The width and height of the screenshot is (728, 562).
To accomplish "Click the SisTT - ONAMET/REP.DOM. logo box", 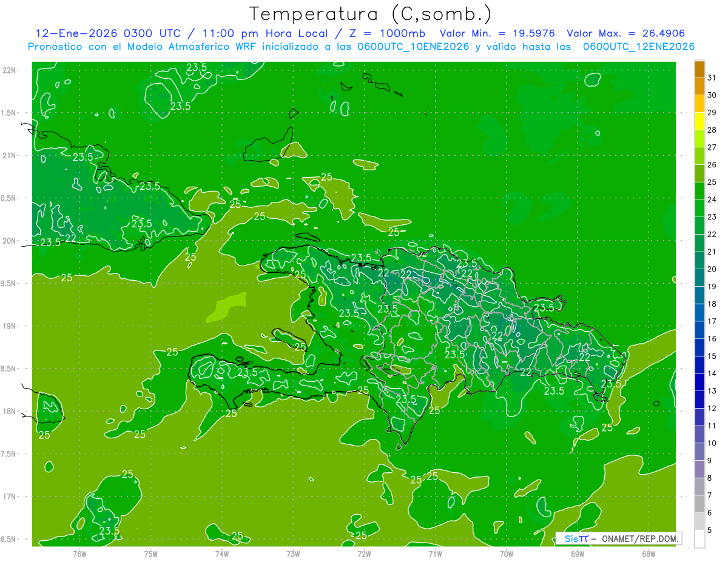I will (x=619, y=538).
